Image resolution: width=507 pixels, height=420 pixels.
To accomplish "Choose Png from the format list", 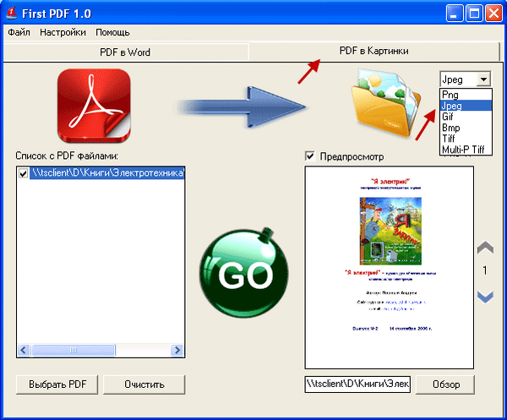I will (466, 95).
